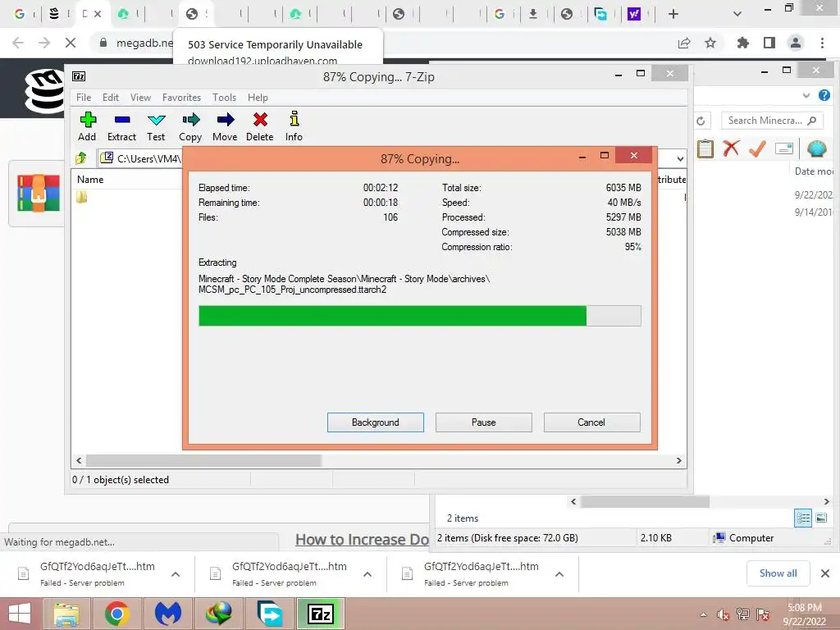Click the refresh icon in Explorer window

click(701, 121)
